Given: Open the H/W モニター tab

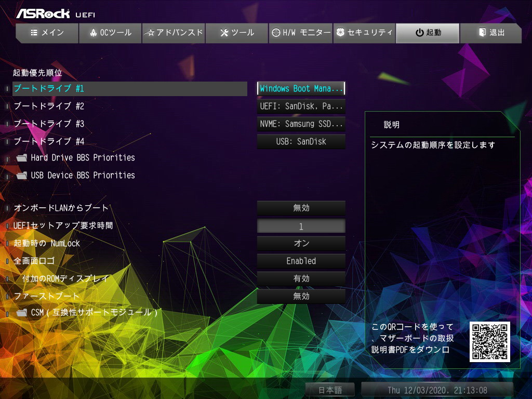Looking at the screenshot, I should point(301,33).
